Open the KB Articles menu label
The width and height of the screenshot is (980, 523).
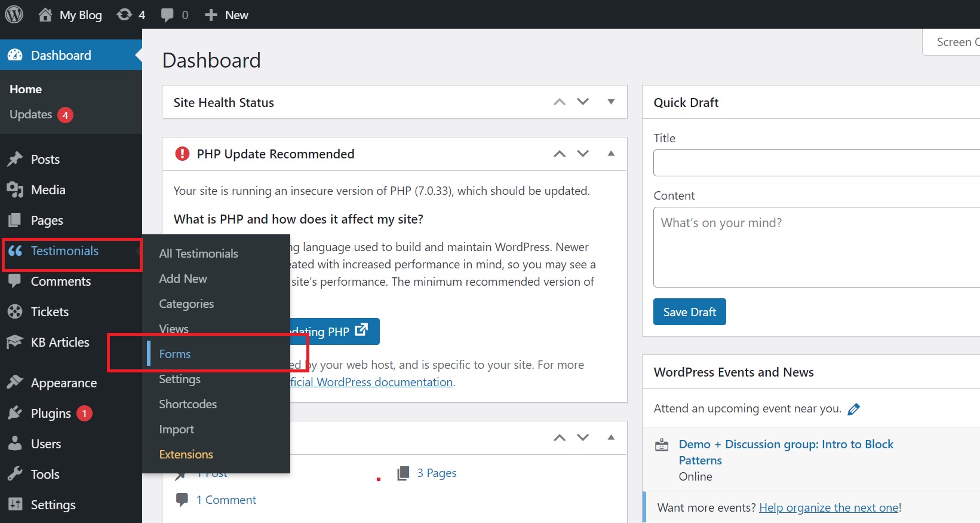coord(60,342)
